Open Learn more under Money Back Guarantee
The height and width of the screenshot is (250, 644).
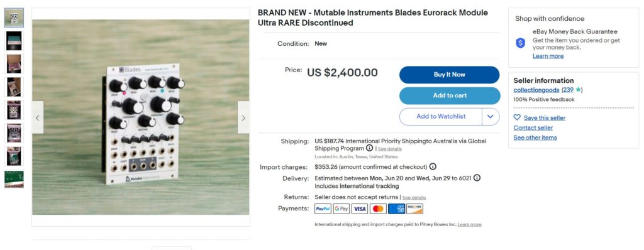pyautogui.click(x=548, y=57)
